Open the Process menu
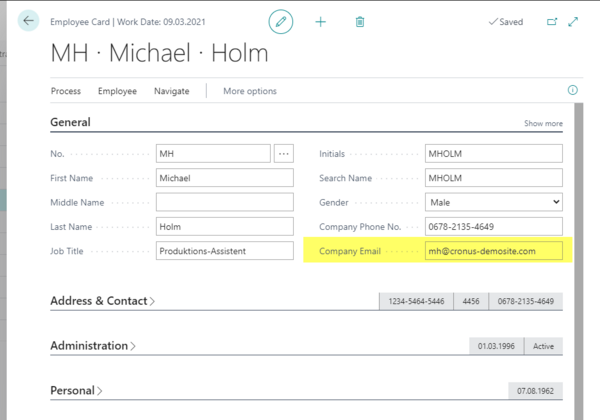This screenshot has height=420, width=600. click(x=66, y=91)
